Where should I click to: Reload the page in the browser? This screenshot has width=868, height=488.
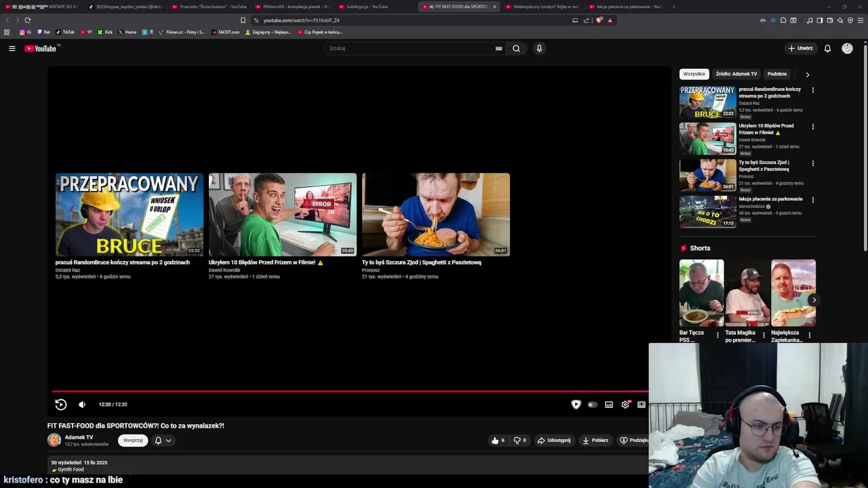pyautogui.click(x=27, y=20)
